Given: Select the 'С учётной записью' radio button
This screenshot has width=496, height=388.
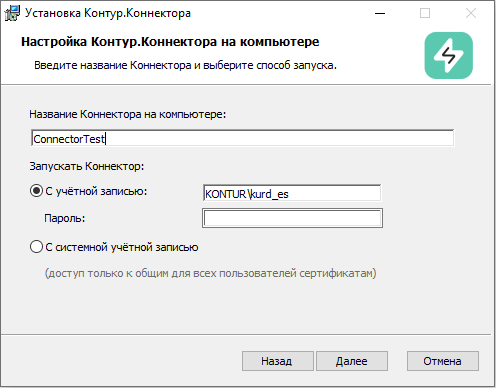Looking at the screenshot, I should [36, 191].
